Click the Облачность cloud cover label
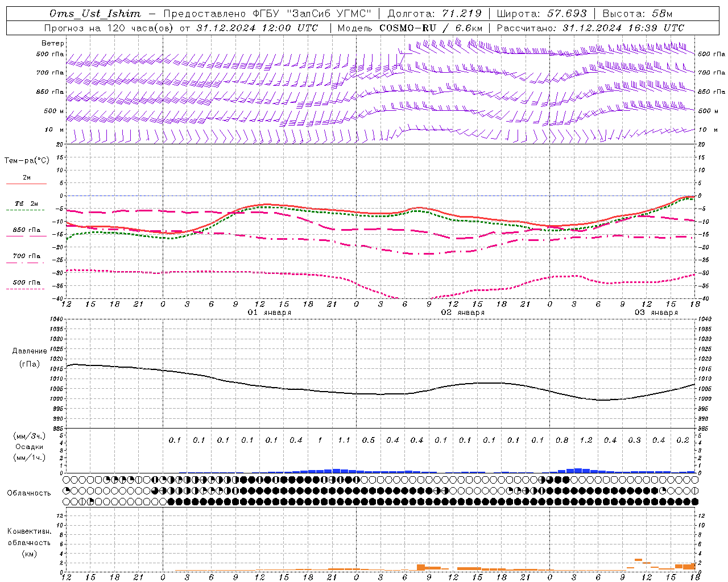Screen dimensions: 728x582 tap(29, 493)
